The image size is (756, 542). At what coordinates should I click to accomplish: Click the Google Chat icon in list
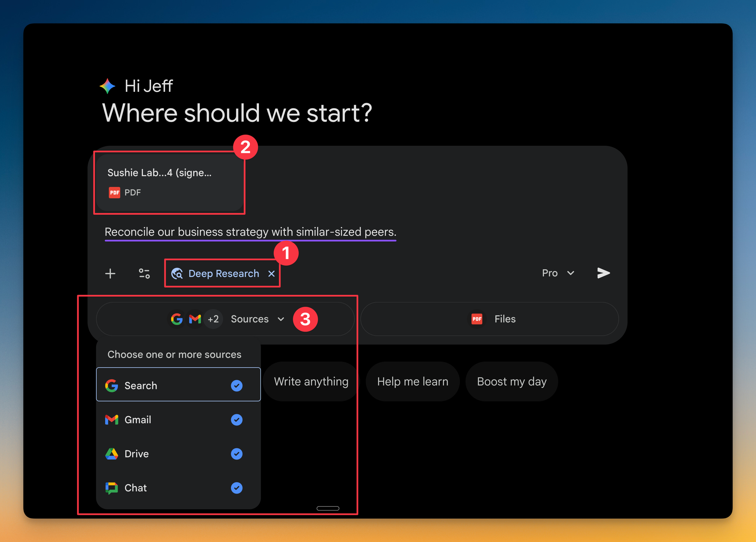(112, 488)
